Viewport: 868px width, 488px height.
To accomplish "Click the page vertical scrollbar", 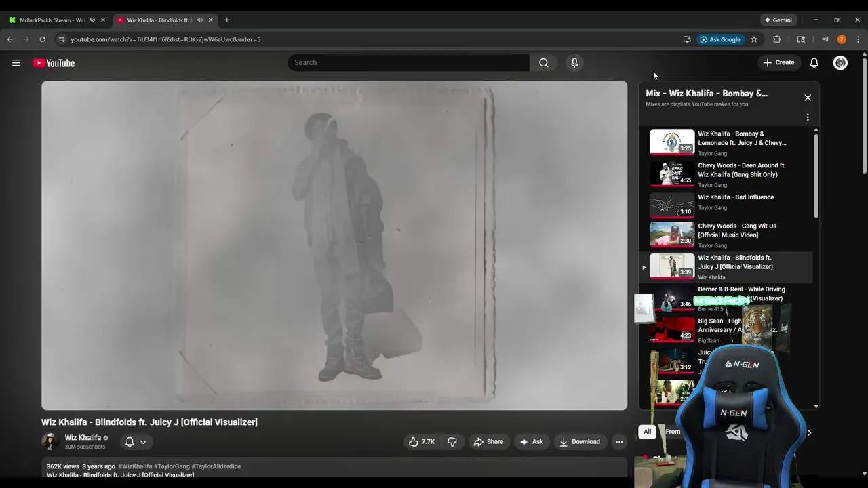I will 864,115.
